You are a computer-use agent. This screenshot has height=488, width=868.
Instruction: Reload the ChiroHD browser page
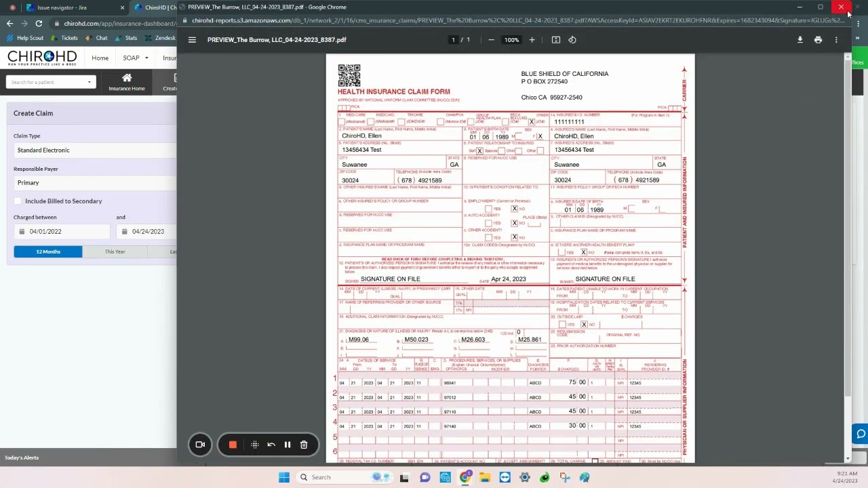click(x=39, y=24)
